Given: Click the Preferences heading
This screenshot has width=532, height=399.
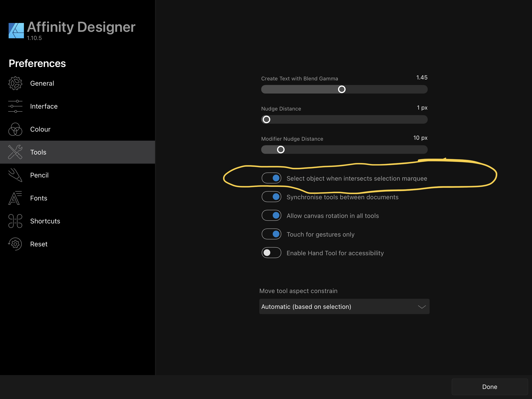Looking at the screenshot, I should point(37,63).
